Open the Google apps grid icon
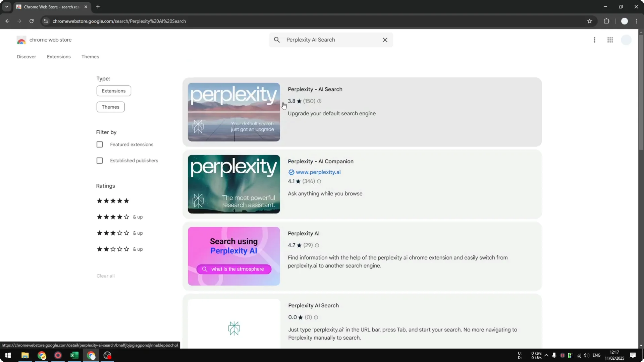Screen dimensions: 644x362 (x=610, y=40)
